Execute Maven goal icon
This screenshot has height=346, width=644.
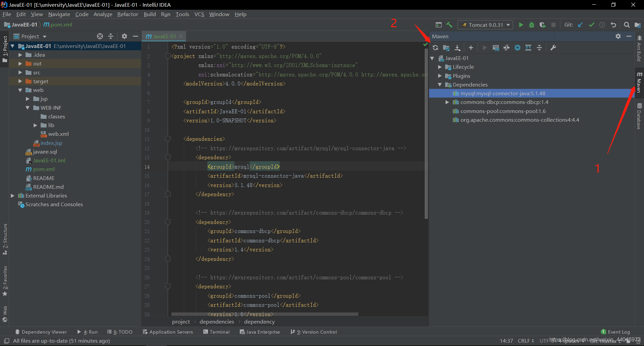point(496,48)
